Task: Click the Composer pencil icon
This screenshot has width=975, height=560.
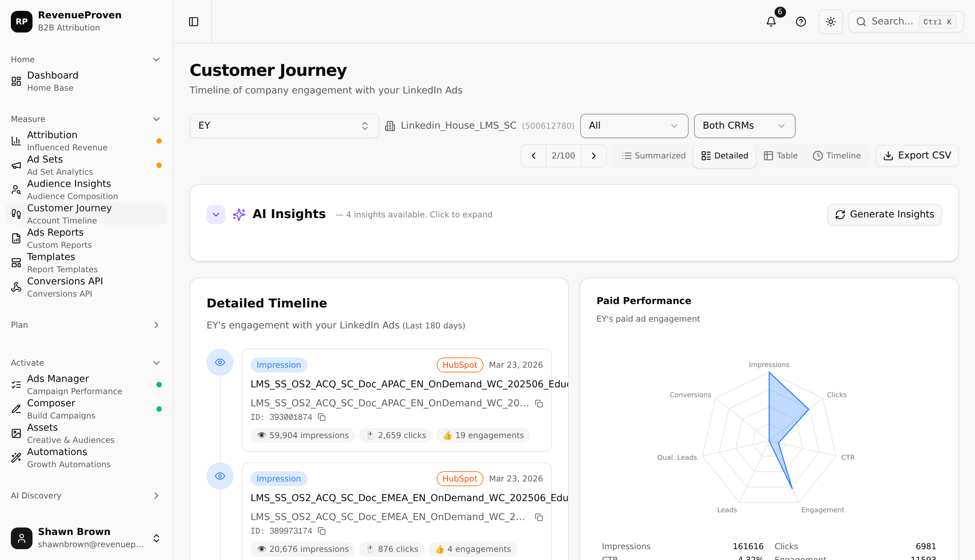Action: 16,409
